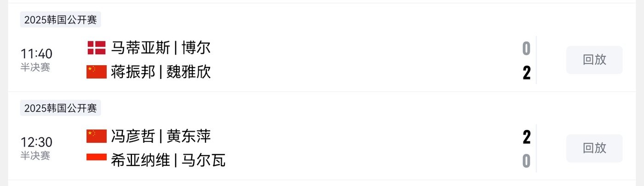The width and height of the screenshot is (644, 186).
Task: Click the China flag beside 冯彦哲
Action: click(x=97, y=136)
